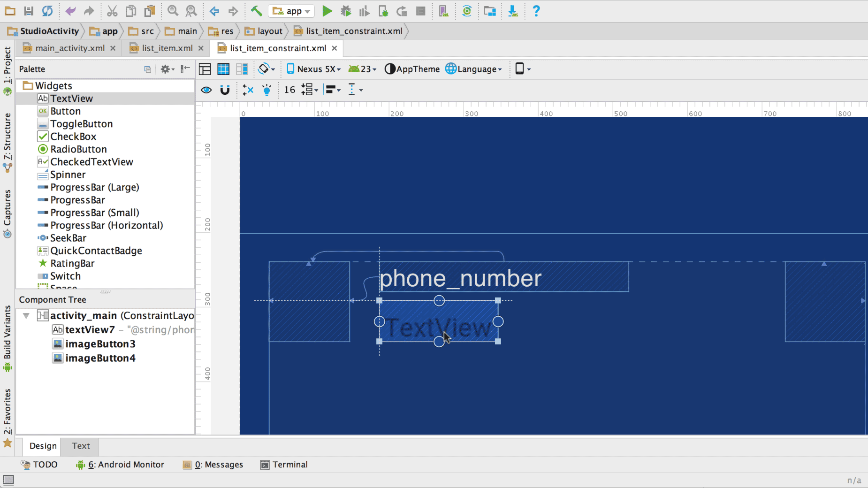Click the Clear All Constraints icon
The height and width of the screenshot is (488, 868).
pos(248,90)
